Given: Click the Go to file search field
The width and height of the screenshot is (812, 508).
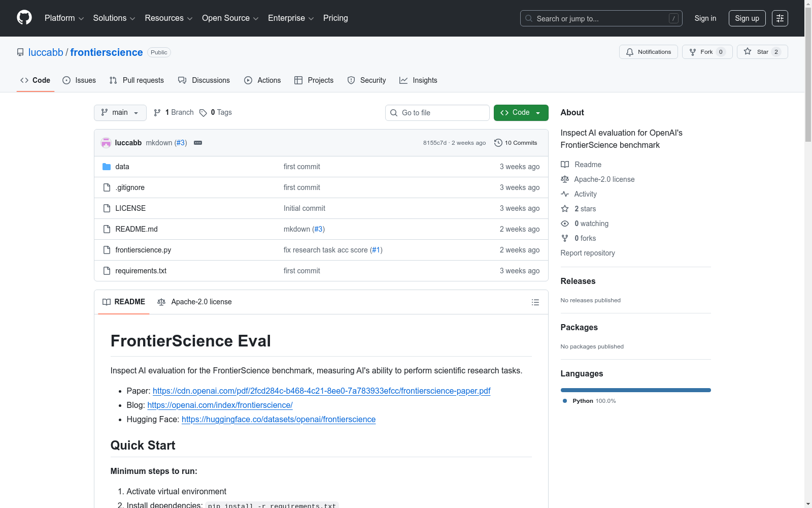Looking at the screenshot, I should (x=437, y=113).
